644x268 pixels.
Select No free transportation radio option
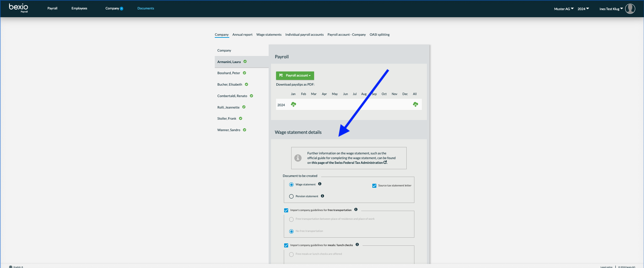(292, 232)
